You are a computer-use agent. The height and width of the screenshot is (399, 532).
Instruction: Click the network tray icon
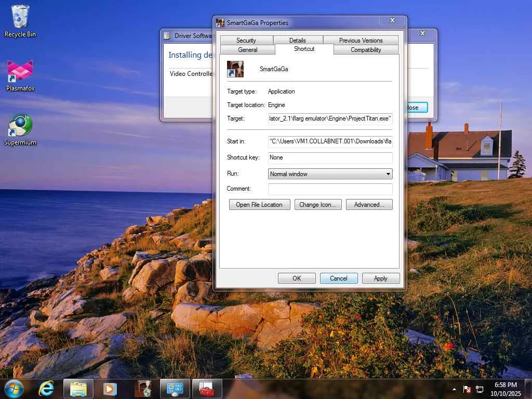[x=480, y=389]
